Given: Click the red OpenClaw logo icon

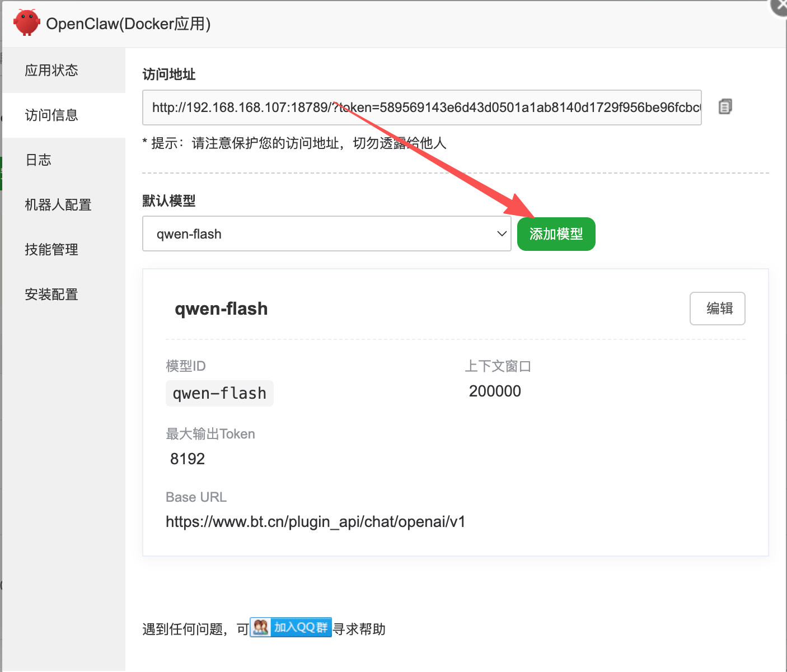Looking at the screenshot, I should coord(27,23).
